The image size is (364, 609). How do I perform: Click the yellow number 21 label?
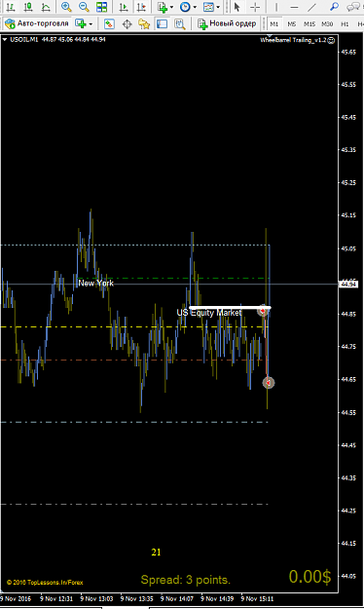[x=156, y=552]
